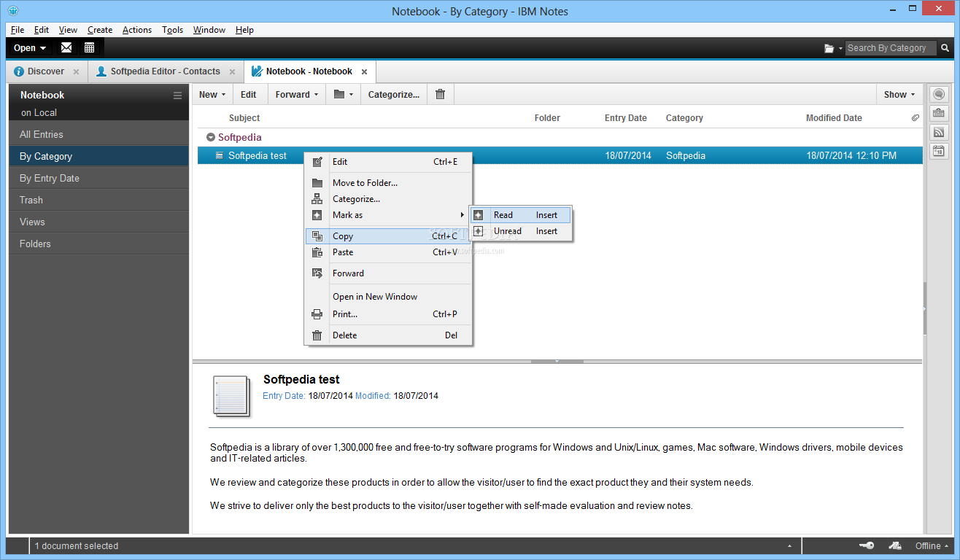This screenshot has height=560, width=960.
Task: Click the trash icon in the action bar
Action: tap(440, 94)
